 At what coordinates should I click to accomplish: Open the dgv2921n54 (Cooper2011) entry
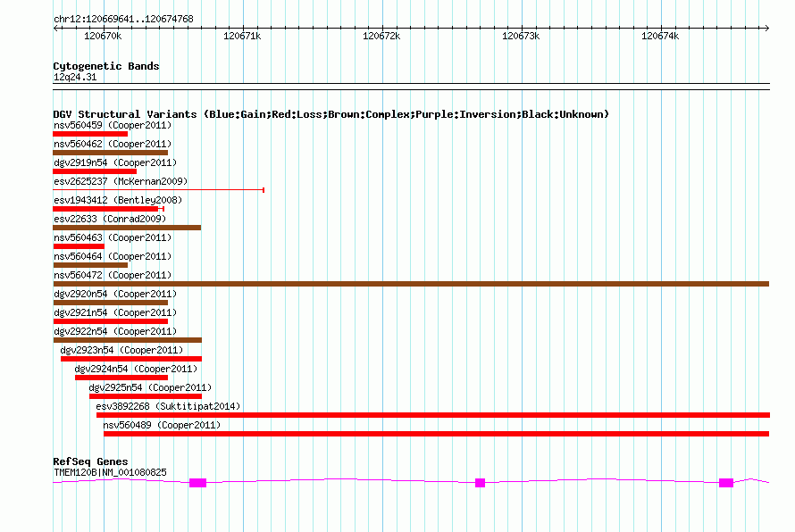(115, 312)
